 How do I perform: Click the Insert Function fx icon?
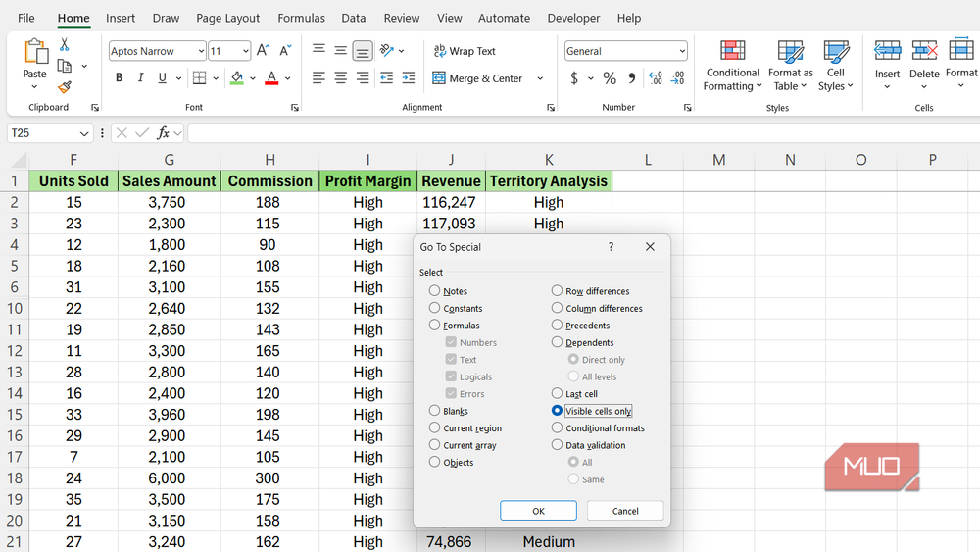point(163,132)
